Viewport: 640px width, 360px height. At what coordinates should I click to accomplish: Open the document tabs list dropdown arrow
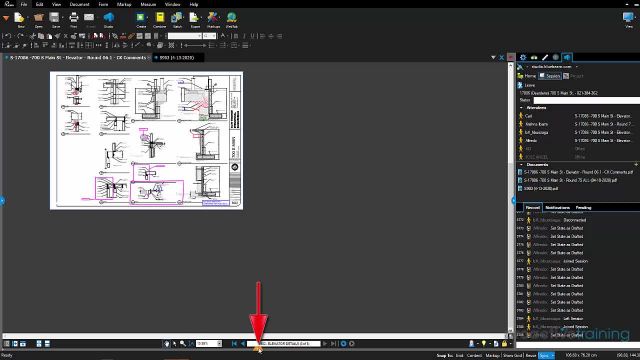493,58
